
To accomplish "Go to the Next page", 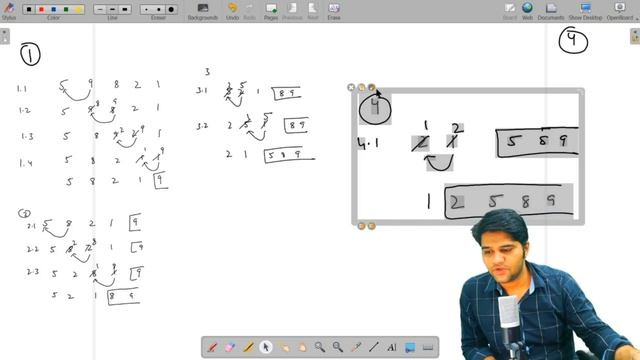I will [x=312, y=11].
